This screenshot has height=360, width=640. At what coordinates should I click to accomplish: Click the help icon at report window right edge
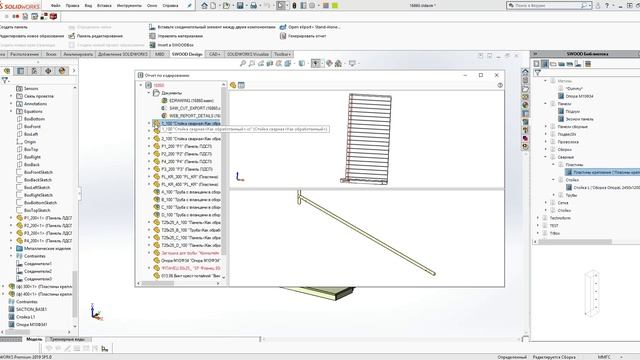pyautogui.click(x=500, y=85)
